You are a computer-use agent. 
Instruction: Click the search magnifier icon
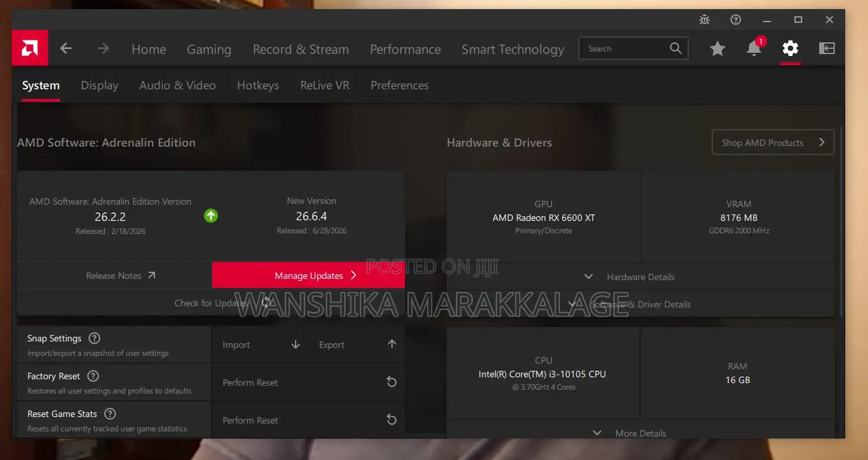676,48
